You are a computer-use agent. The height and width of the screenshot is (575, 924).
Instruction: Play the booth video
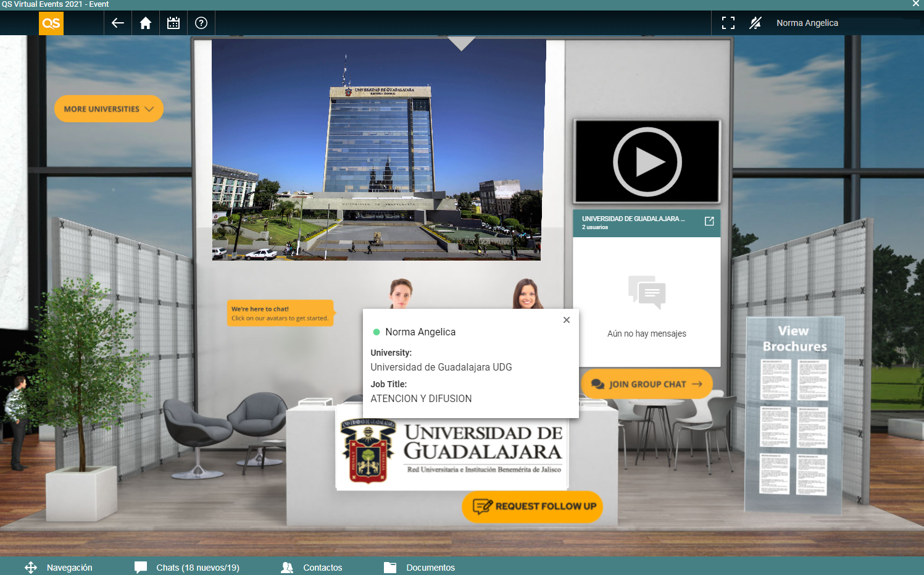pyautogui.click(x=647, y=162)
